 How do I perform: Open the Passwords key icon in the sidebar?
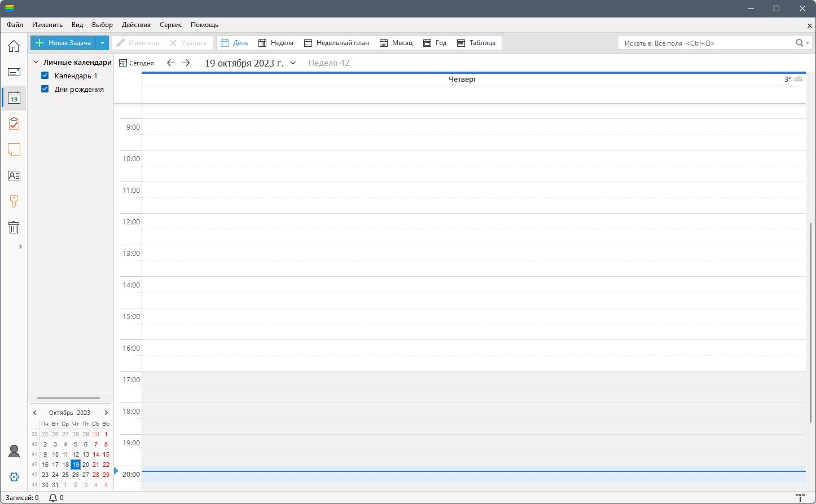14,201
